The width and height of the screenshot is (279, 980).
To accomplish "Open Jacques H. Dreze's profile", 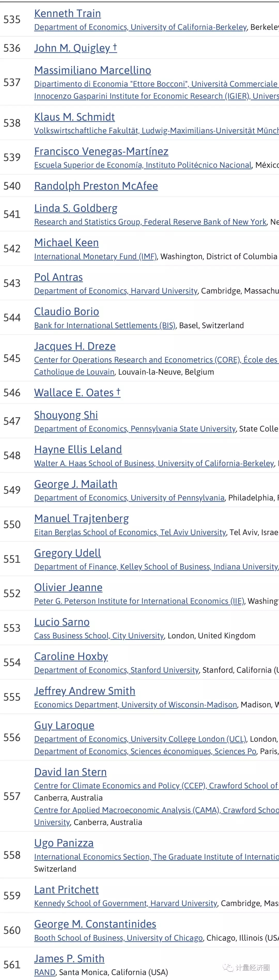I will [75, 346].
